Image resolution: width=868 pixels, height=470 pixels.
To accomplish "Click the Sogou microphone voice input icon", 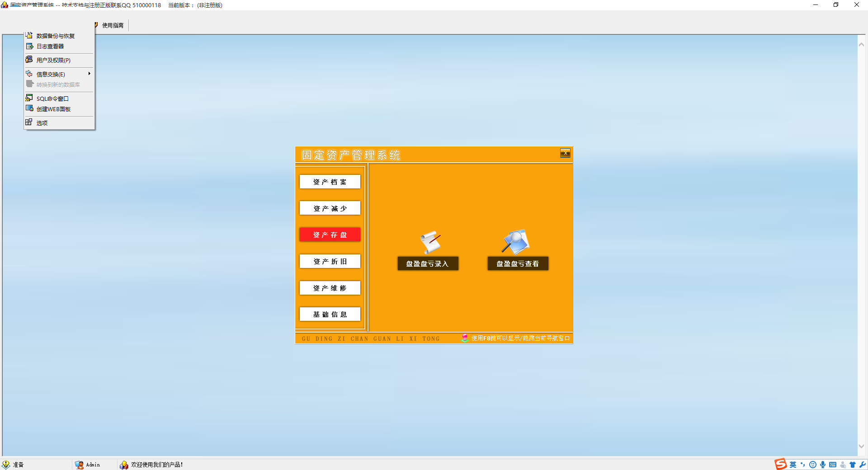I will pos(823,465).
